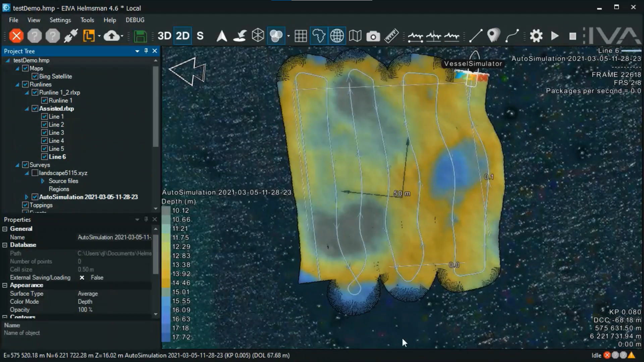
Task: Select the Opacity value in Properties
Action: click(x=85, y=309)
